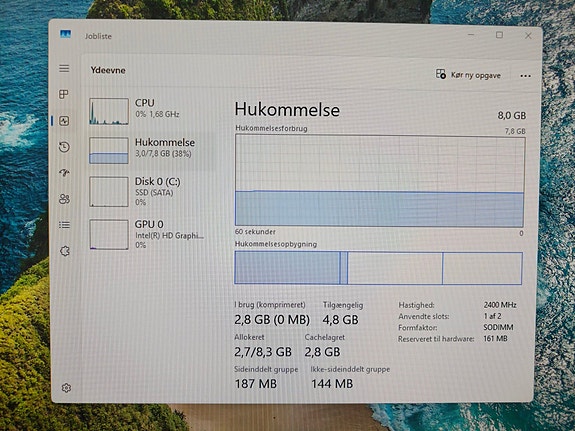Select the GPU 0 item
575x431 pixels.
146,234
